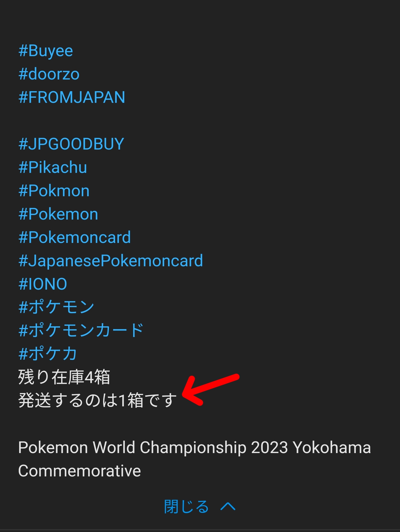Screen dimensions: 400x532
Task: Tap the 残り在庫4箱 stock text
Action: coord(64,377)
